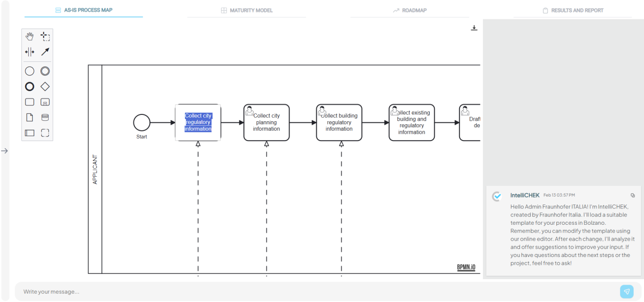Activate the create/remove space tool

[30, 51]
